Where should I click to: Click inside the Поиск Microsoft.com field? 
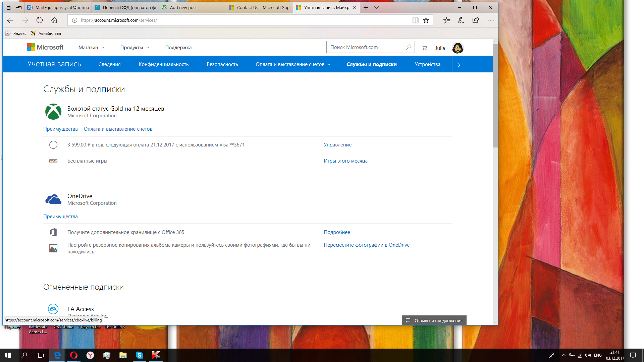tap(366, 47)
